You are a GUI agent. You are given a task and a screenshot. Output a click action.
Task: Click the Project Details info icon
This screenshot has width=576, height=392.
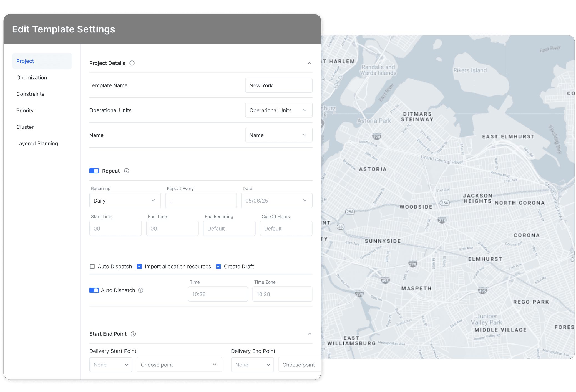(132, 63)
